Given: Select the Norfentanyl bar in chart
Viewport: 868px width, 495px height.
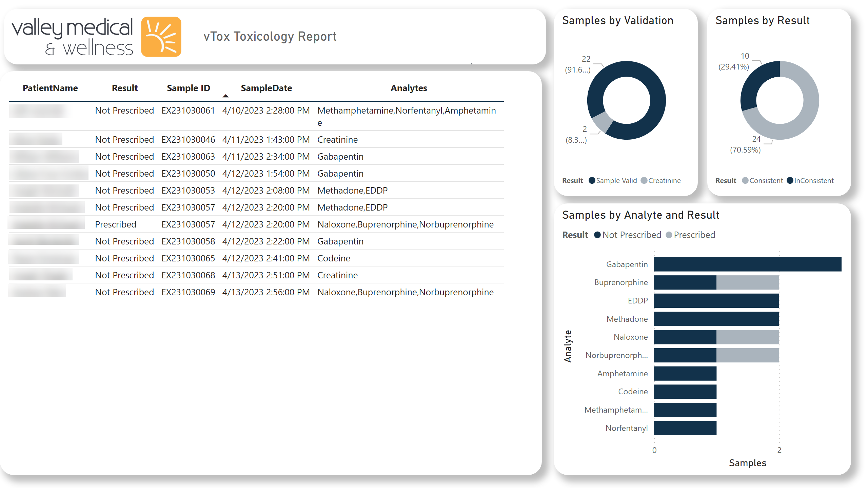Looking at the screenshot, I should pyautogui.click(x=685, y=428).
